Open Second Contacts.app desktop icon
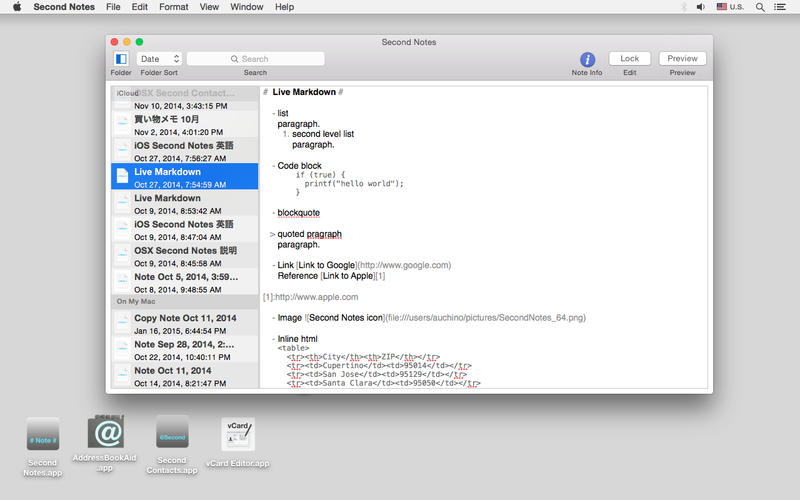 pos(172,432)
